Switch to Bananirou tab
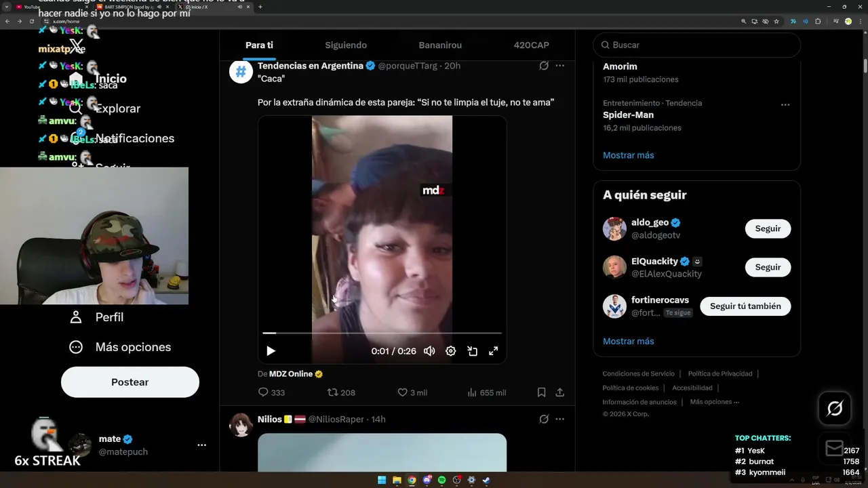868x488 pixels. pyautogui.click(x=440, y=45)
